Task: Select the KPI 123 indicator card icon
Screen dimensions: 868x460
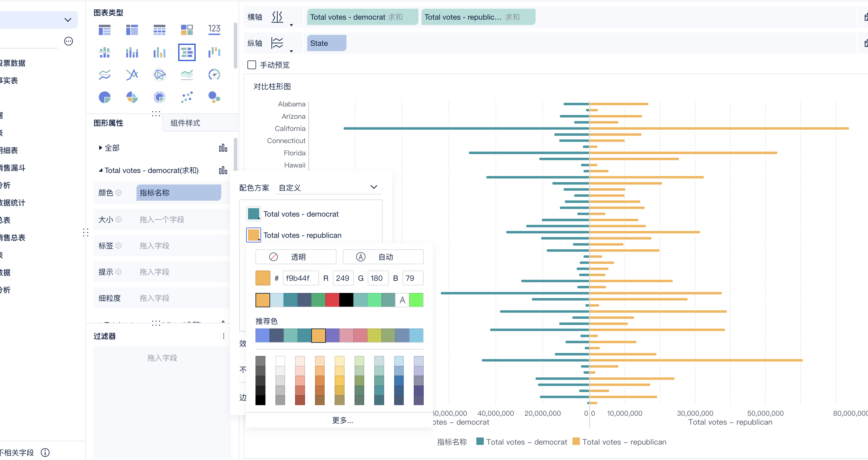Action: pos(214,29)
